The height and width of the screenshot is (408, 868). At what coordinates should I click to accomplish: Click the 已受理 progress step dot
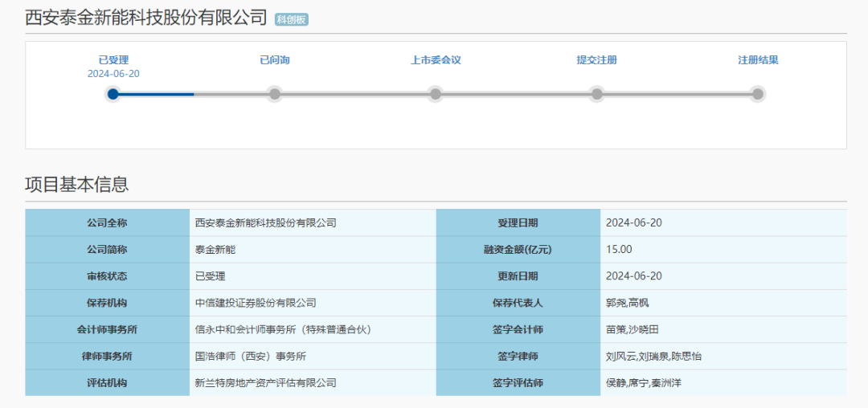113,94
